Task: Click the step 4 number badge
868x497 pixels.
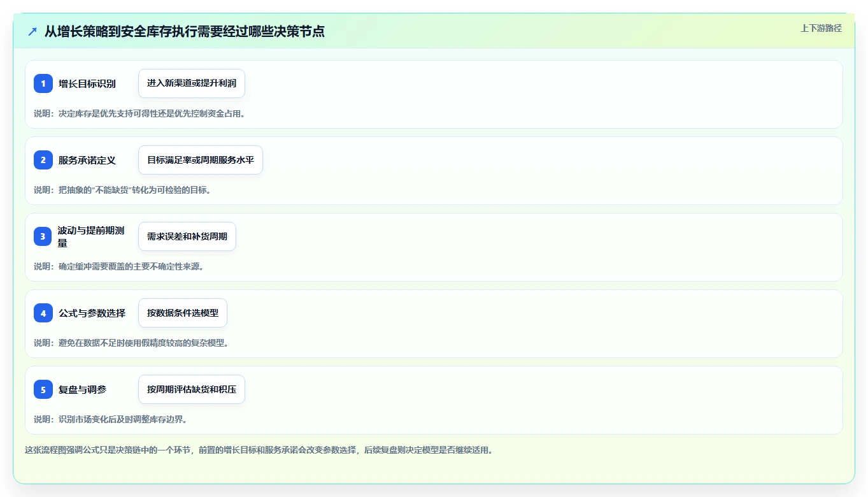Action: click(x=43, y=313)
